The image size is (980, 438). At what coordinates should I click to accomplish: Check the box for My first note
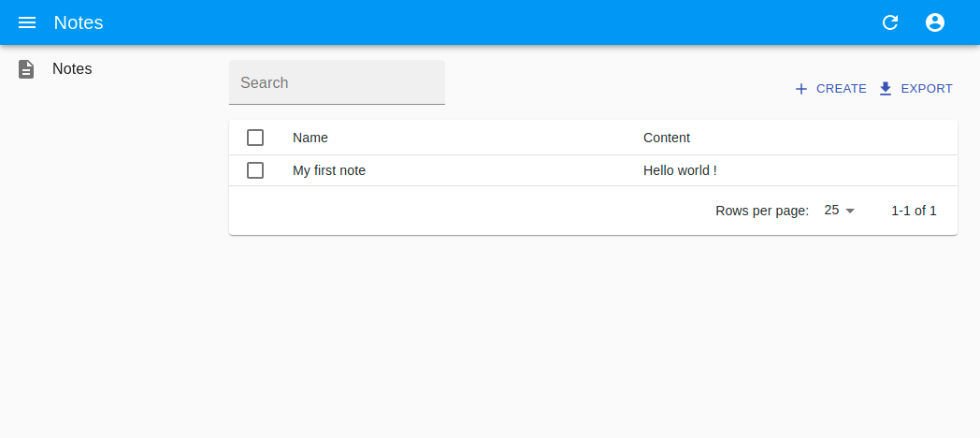tap(255, 170)
